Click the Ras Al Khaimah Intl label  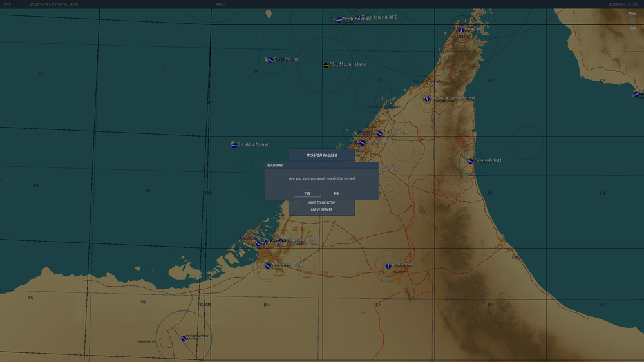[x=453, y=98]
